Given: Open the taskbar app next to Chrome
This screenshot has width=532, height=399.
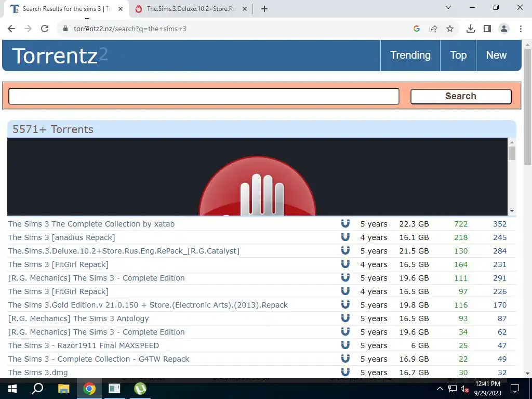Looking at the screenshot, I should pos(114,389).
